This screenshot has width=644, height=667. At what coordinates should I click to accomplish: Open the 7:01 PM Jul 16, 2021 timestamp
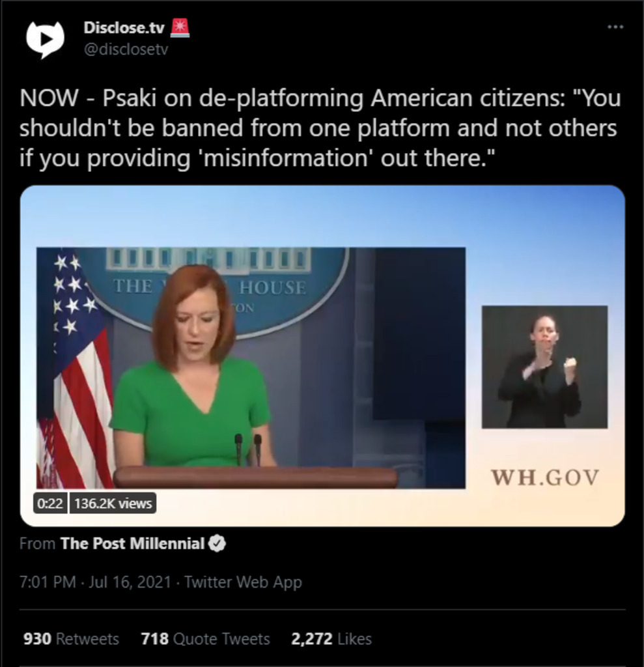95,582
